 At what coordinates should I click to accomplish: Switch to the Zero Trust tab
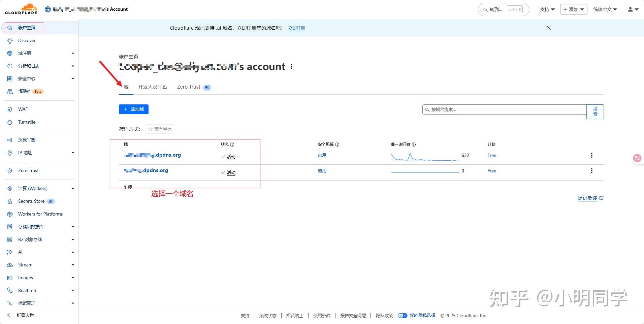point(188,87)
